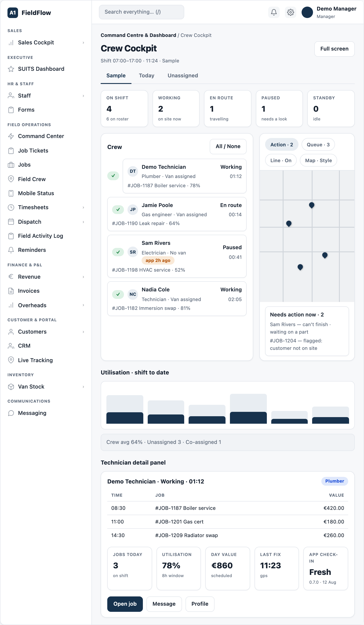Expand the Sales Cockpit menu chevron

(83, 43)
